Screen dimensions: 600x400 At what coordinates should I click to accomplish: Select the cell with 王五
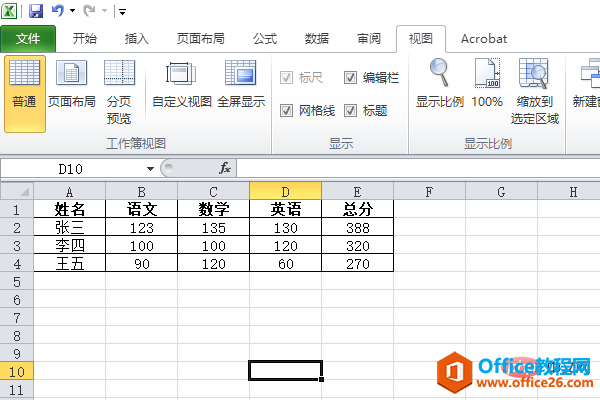pos(69,263)
